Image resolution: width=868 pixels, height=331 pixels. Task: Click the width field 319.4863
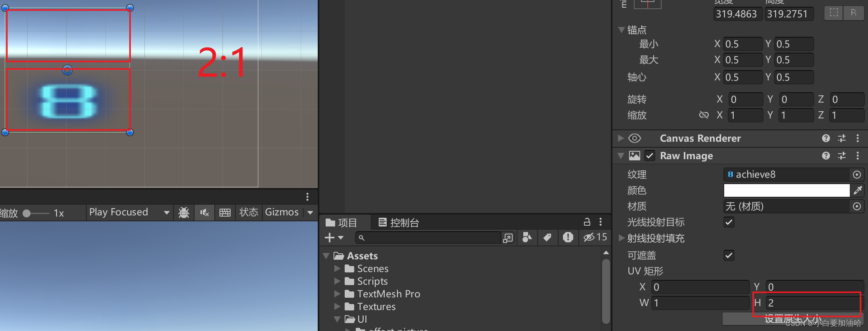[738, 14]
